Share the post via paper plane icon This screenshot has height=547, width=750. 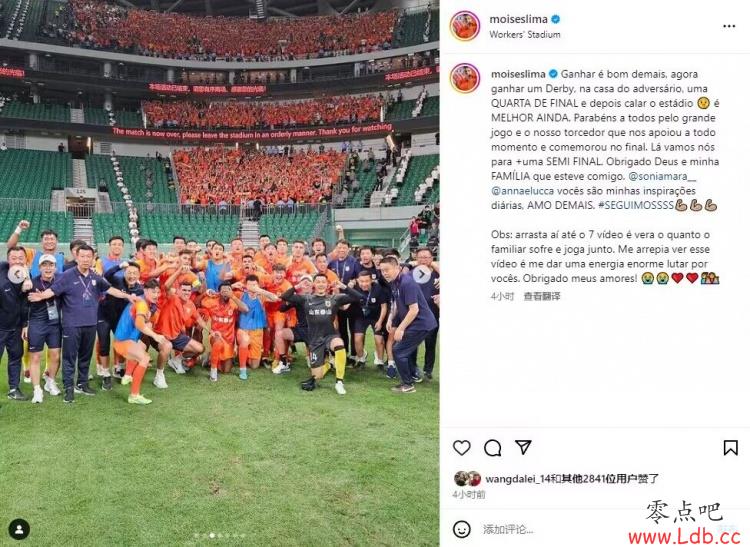[523, 447]
